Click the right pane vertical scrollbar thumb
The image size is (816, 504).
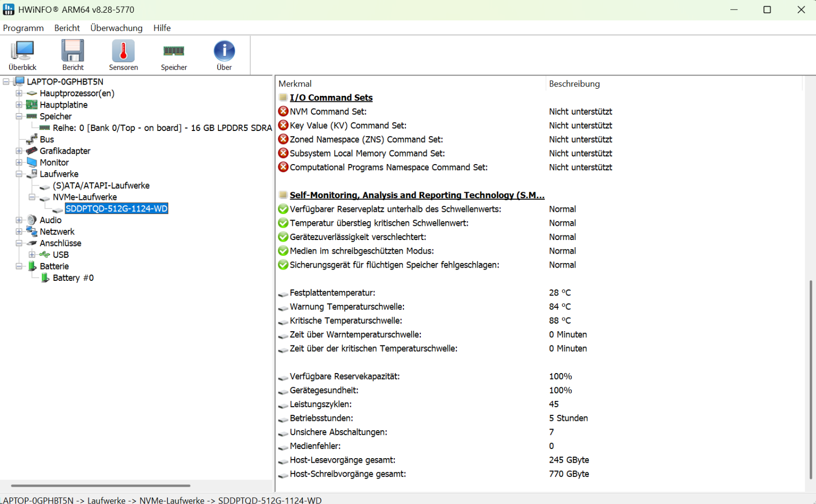pyautogui.click(x=810, y=380)
